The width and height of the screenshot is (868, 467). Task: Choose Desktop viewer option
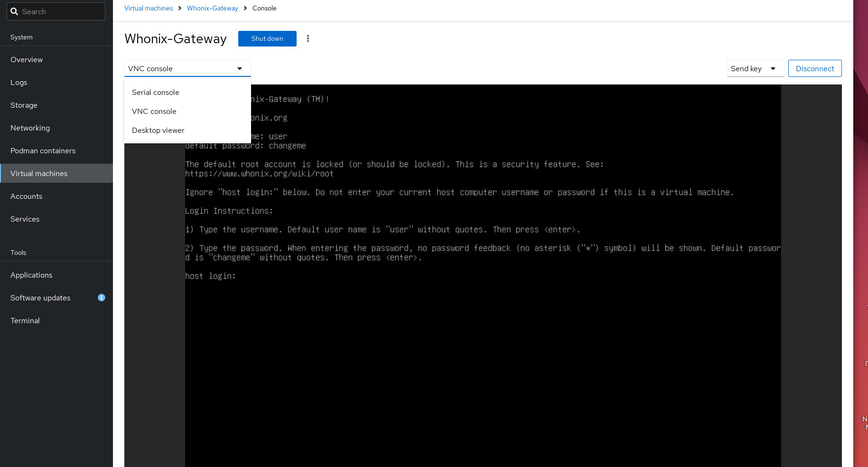158,131
